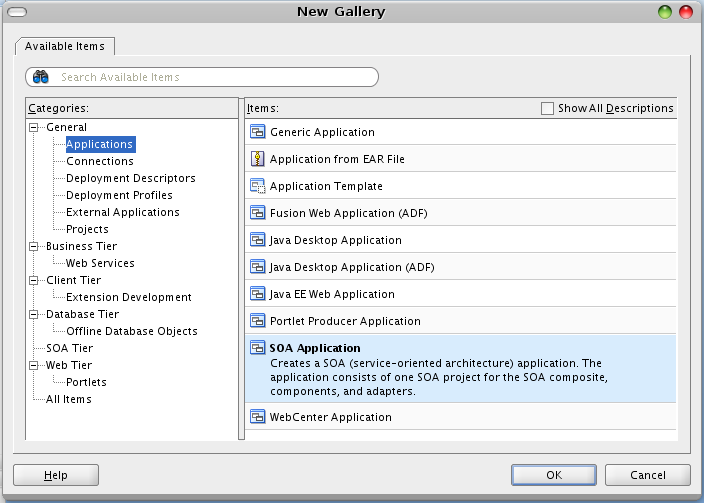Click the WebCenter Application icon

point(257,417)
